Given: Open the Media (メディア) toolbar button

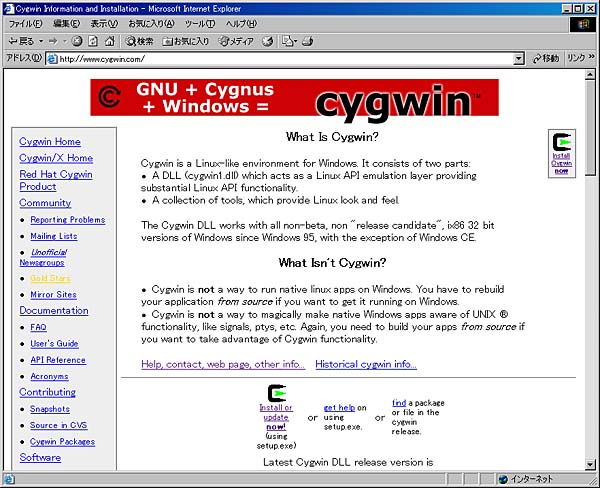Looking at the screenshot, I should (236, 41).
